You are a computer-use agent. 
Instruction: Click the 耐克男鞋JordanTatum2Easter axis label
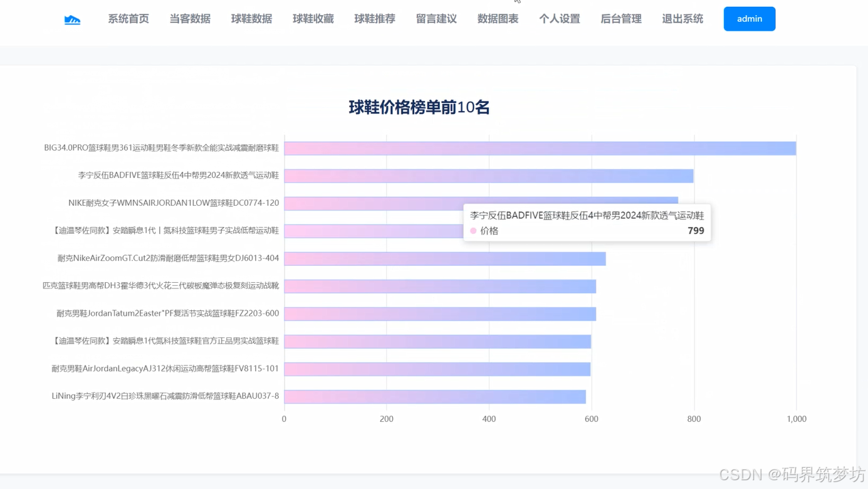(x=168, y=313)
